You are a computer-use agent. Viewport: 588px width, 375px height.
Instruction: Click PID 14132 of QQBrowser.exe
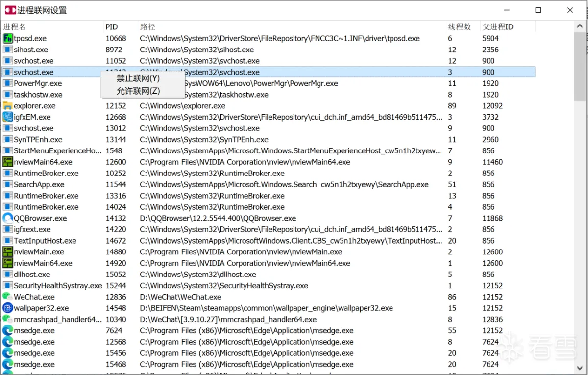point(116,219)
